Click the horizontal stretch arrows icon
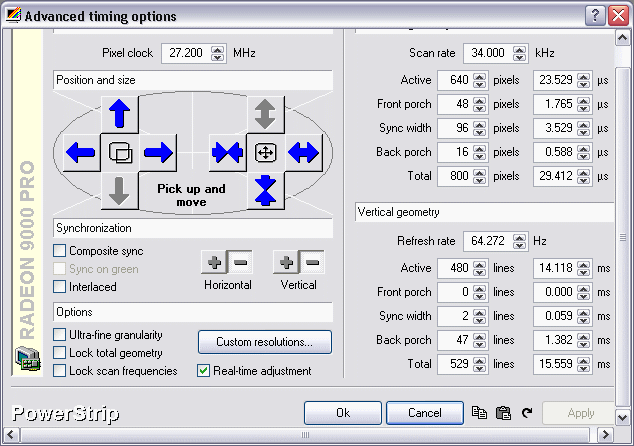 (303, 153)
